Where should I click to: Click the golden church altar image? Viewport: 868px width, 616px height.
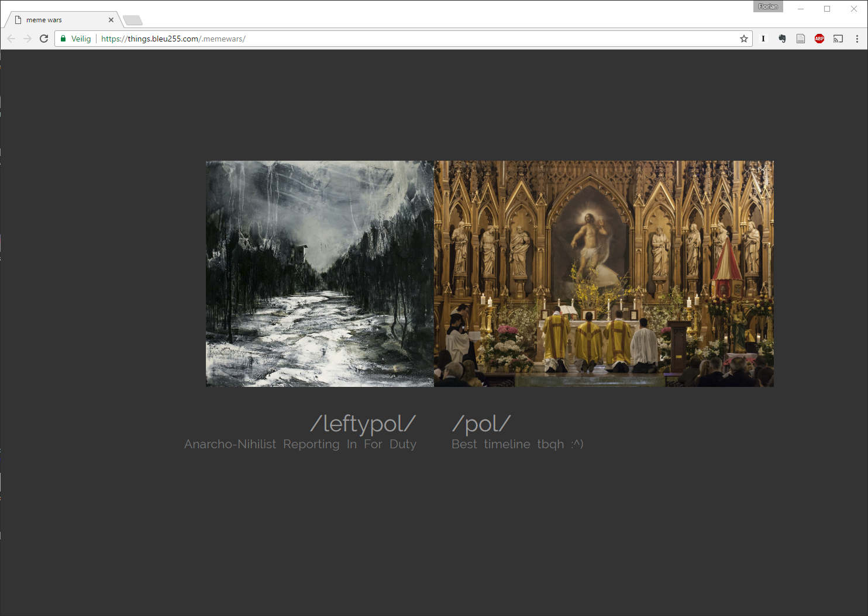pyautogui.click(x=604, y=274)
